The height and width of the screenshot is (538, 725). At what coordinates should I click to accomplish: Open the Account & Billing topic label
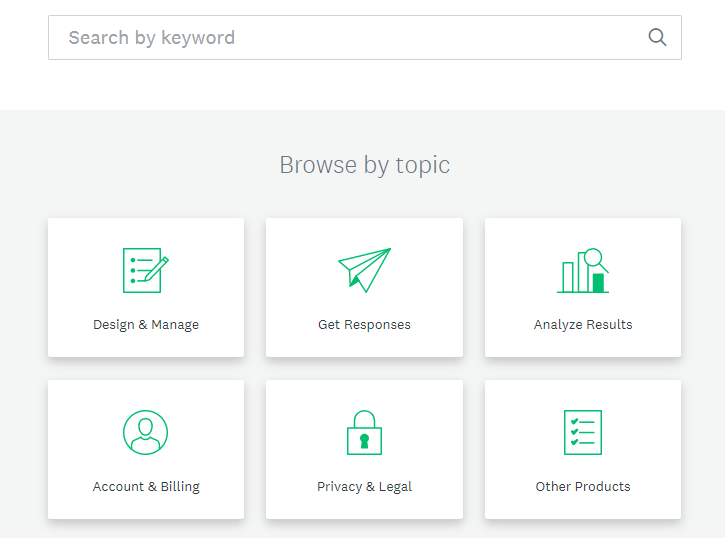(146, 487)
